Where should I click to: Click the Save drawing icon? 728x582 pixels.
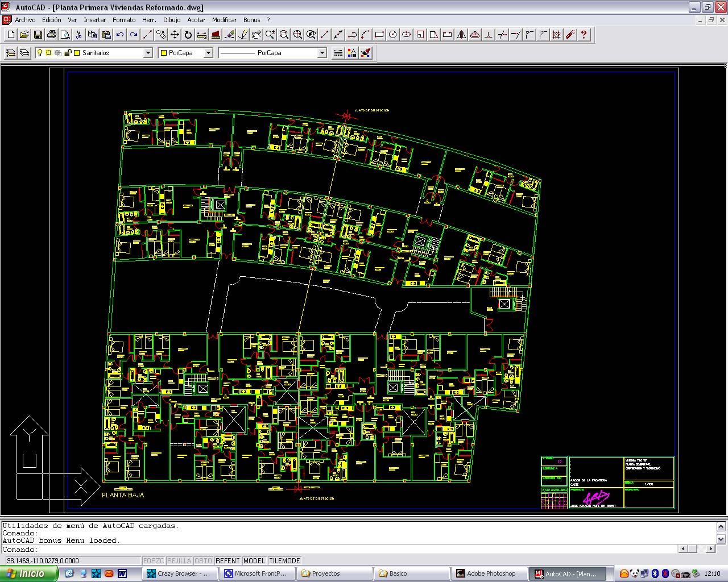tap(38, 35)
